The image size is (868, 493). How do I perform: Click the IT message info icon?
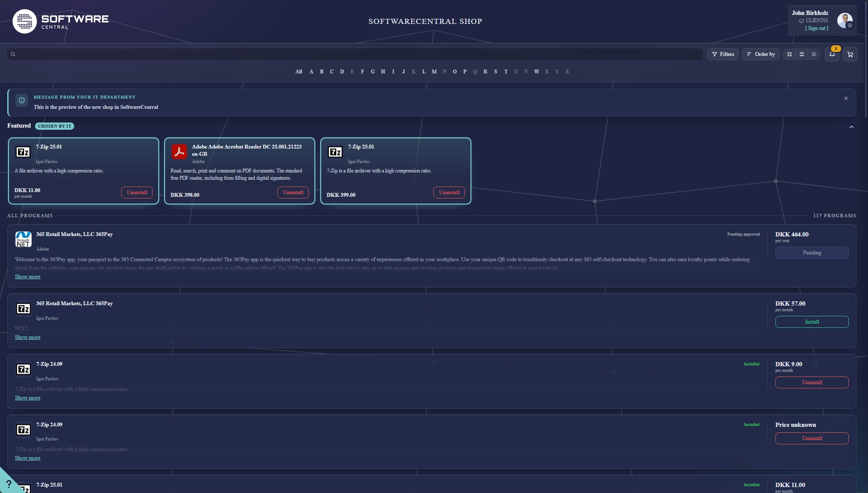[x=22, y=100]
